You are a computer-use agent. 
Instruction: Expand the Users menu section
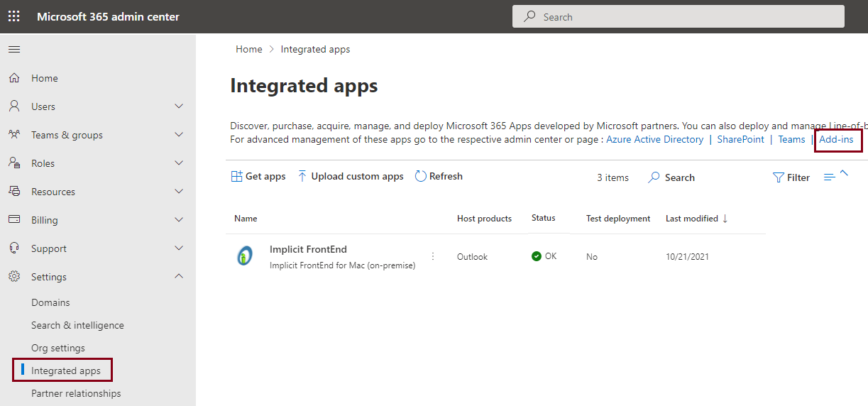[x=179, y=106]
